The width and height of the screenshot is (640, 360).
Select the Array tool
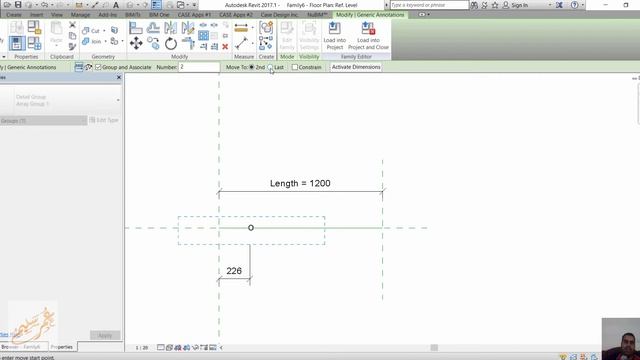[203, 36]
